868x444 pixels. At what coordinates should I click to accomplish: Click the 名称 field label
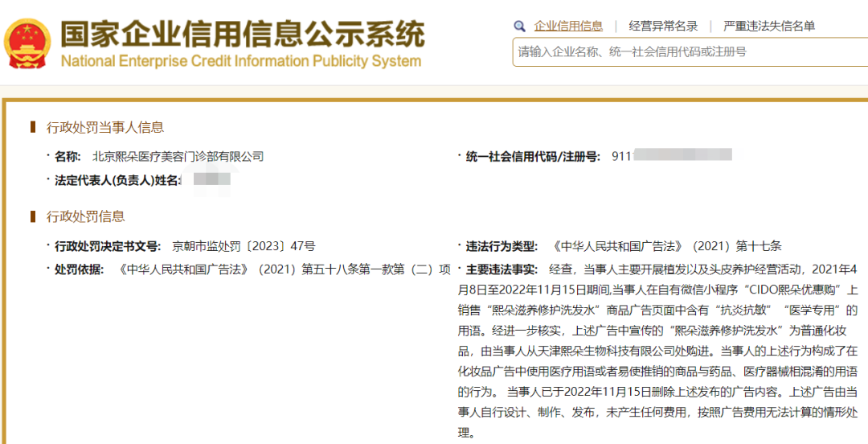(x=68, y=156)
